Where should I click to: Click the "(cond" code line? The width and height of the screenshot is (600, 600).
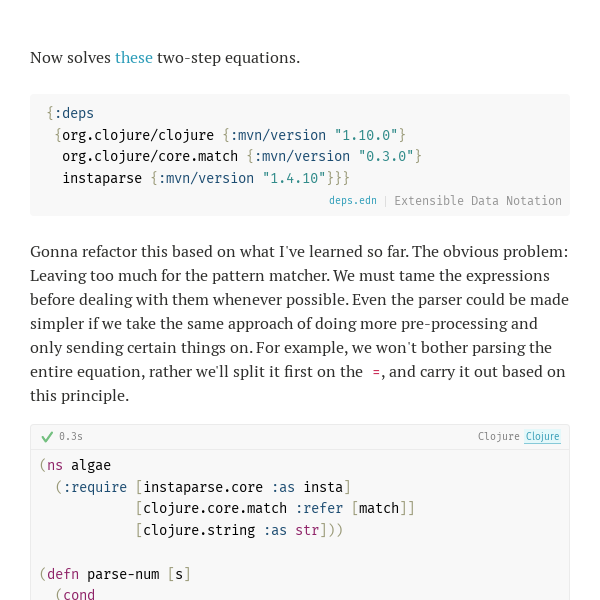pos(75,594)
